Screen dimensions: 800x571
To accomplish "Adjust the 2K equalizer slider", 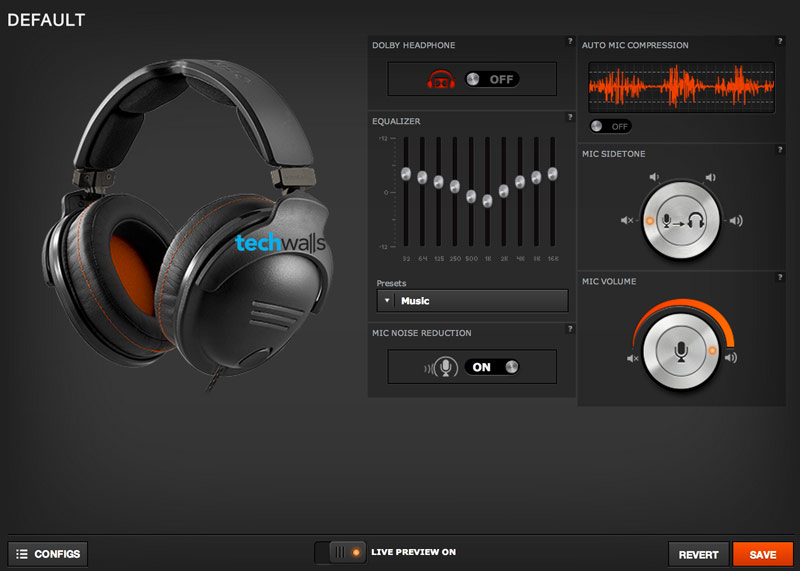I will point(504,191).
